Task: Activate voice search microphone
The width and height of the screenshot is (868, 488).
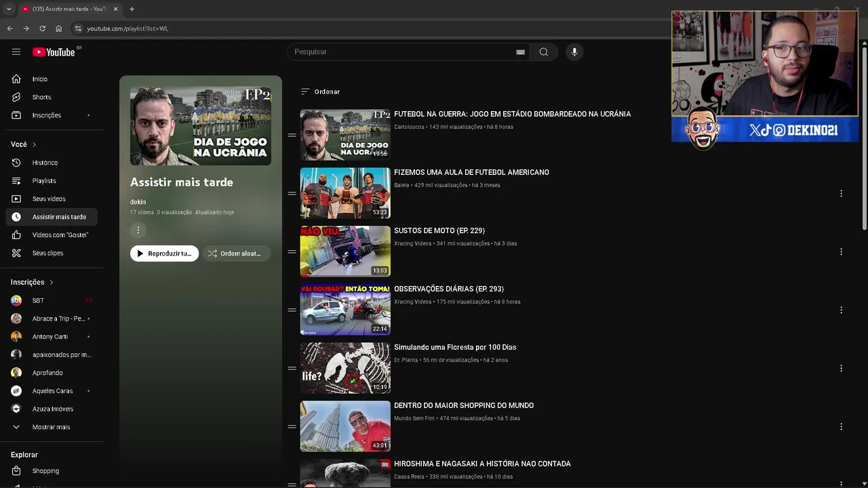Action: click(x=574, y=52)
